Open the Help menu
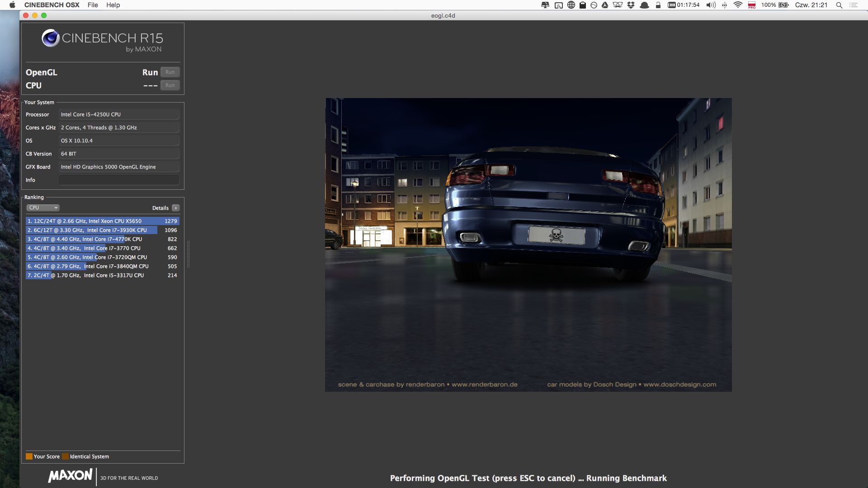868x488 pixels. pyautogui.click(x=113, y=5)
